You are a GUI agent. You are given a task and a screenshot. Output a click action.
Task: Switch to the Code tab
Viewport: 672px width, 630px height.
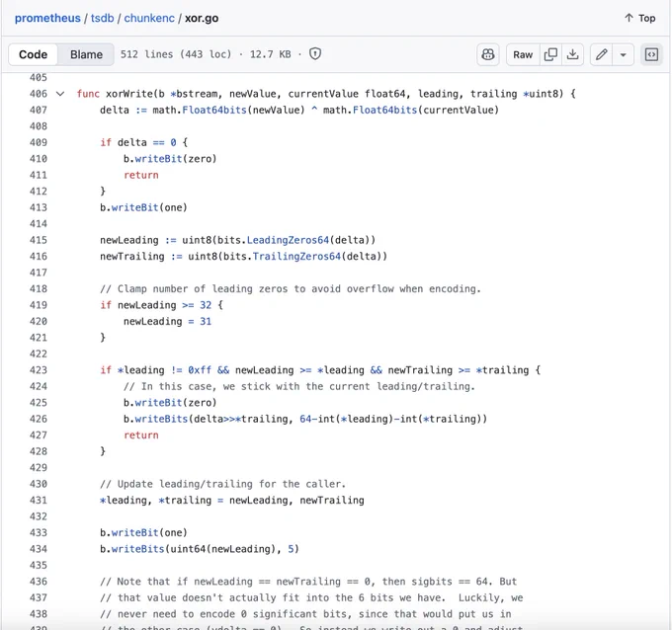(x=33, y=54)
